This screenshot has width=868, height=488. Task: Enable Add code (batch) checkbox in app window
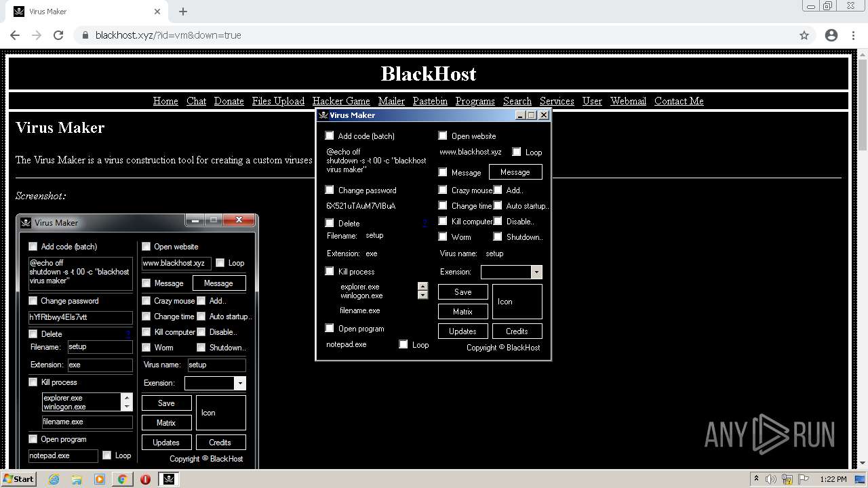pos(330,136)
